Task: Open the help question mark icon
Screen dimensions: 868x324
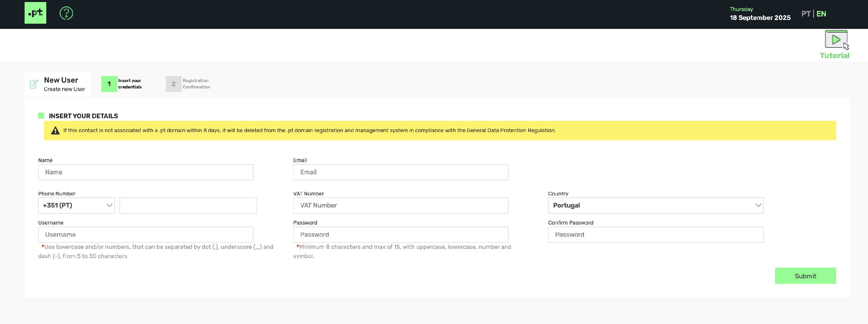Action: [x=66, y=14]
